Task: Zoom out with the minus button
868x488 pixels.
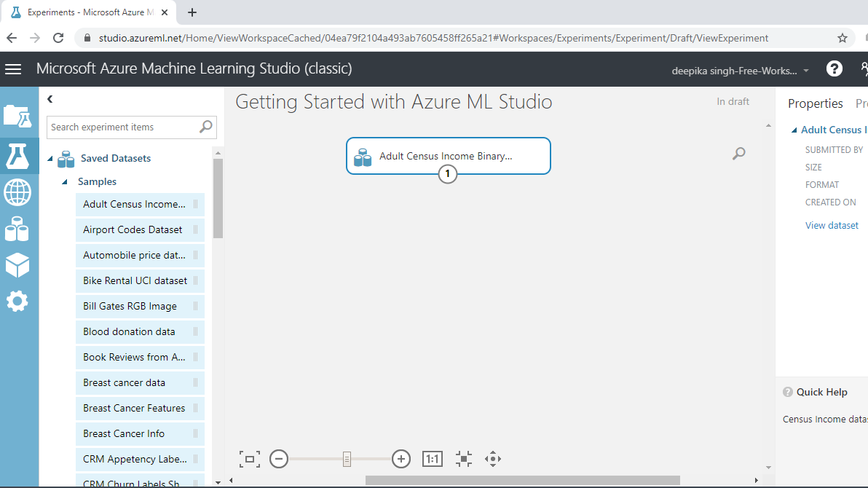Action: 279,459
